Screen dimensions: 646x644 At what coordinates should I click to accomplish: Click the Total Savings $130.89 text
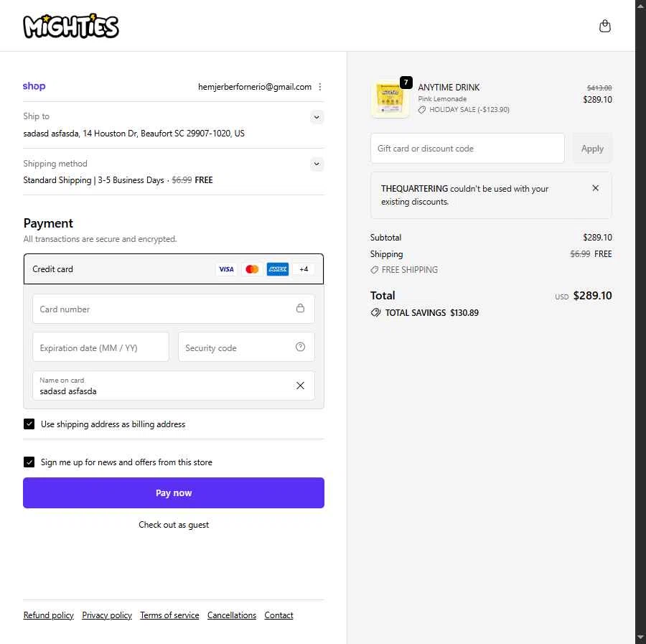click(432, 313)
